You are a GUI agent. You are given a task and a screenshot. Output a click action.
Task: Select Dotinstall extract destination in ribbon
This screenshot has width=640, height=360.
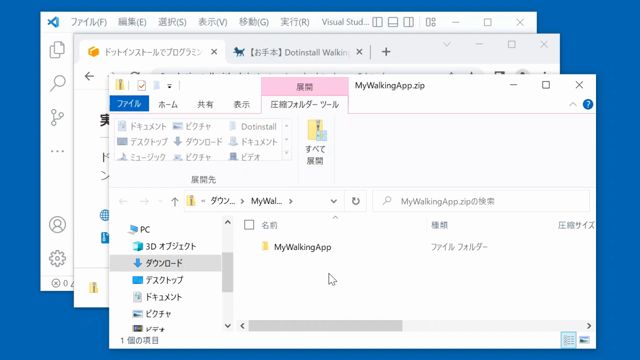253,127
